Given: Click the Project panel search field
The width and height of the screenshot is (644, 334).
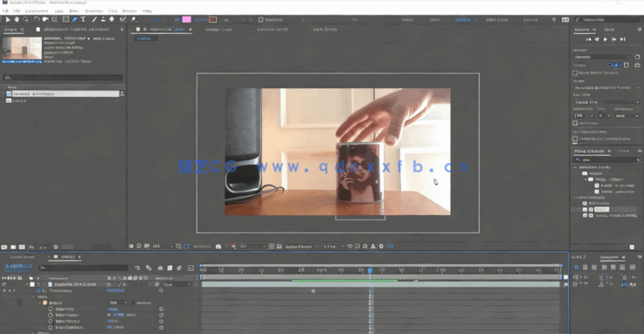Looking at the screenshot, I should click(x=63, y=77).
